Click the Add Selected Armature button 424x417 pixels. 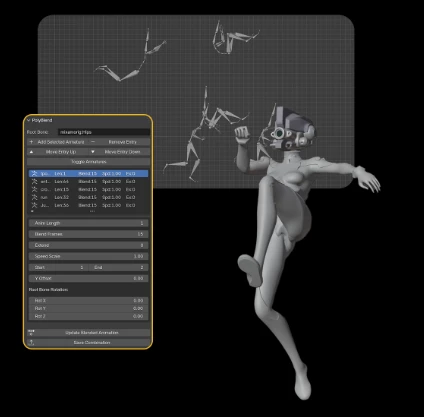(58, 142)
